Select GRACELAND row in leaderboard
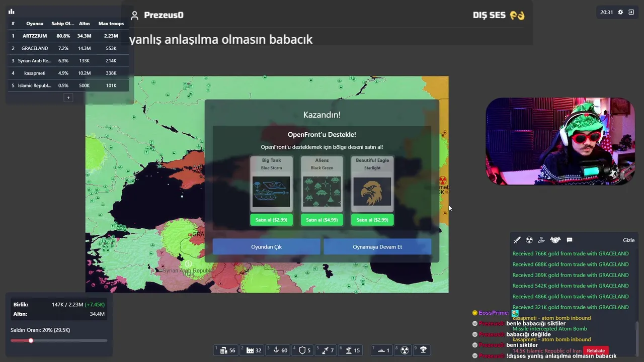 pyautogui.click(x=67, y=48)
